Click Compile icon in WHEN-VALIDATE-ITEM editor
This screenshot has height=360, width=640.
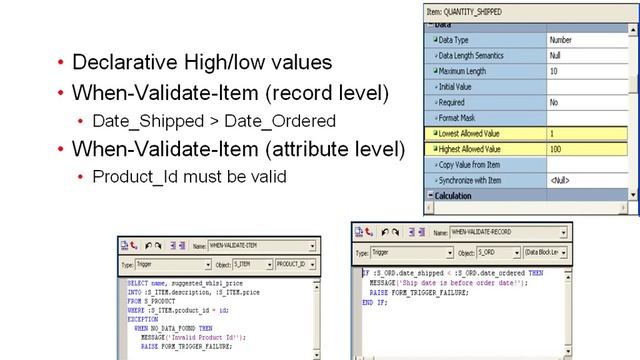click(x=124, y=246)
